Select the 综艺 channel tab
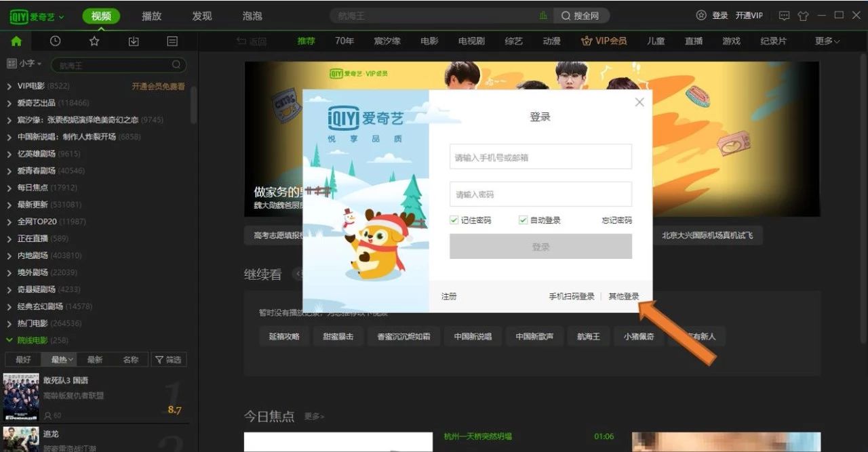The height and width of the screenshot is (452, 868). (514, 41)
